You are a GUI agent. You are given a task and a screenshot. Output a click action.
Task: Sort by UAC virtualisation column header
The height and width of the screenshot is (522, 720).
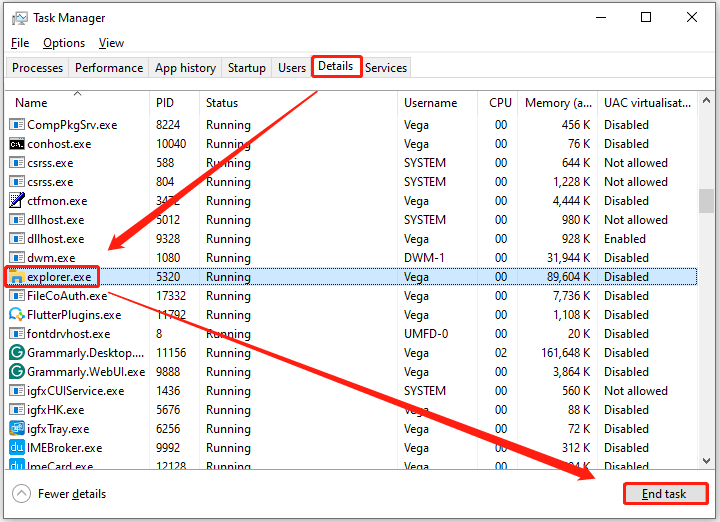click(647, 103)
